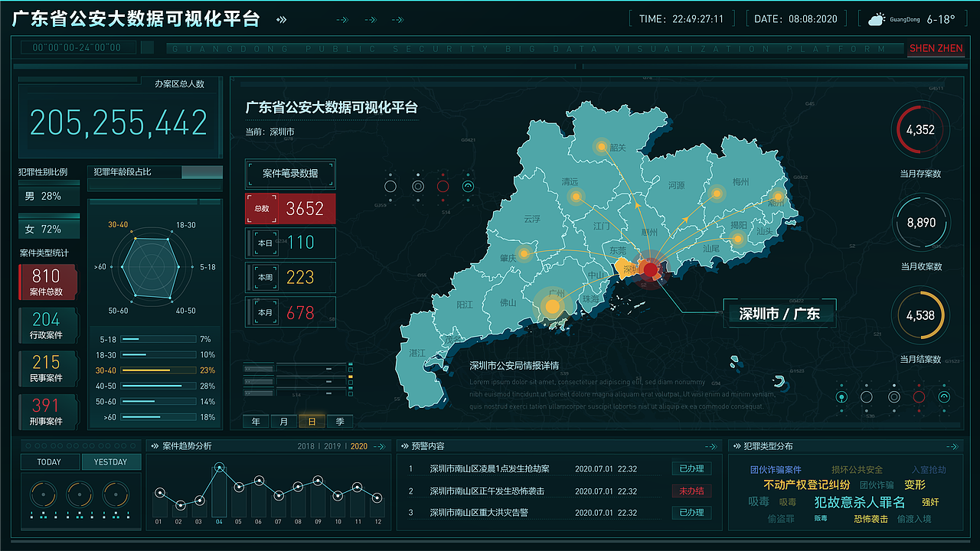Click the 案件笔录数据 button
Screen dimensions: 980x551
tap(290, 174)
